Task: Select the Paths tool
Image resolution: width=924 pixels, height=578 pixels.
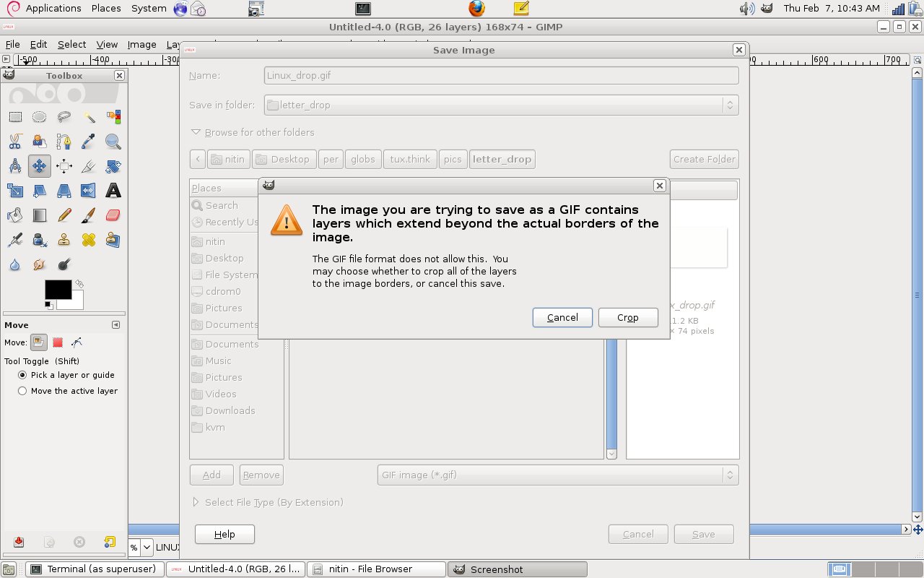Action: [64, 142]
